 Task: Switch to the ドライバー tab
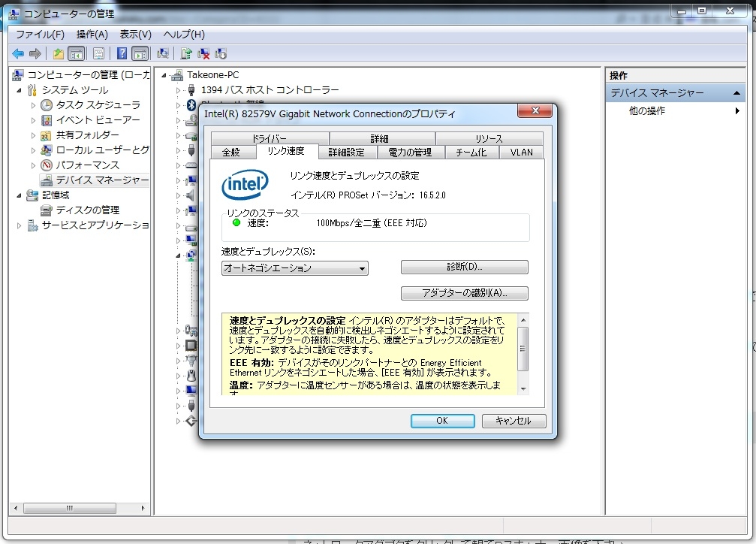tap(270, 138)
